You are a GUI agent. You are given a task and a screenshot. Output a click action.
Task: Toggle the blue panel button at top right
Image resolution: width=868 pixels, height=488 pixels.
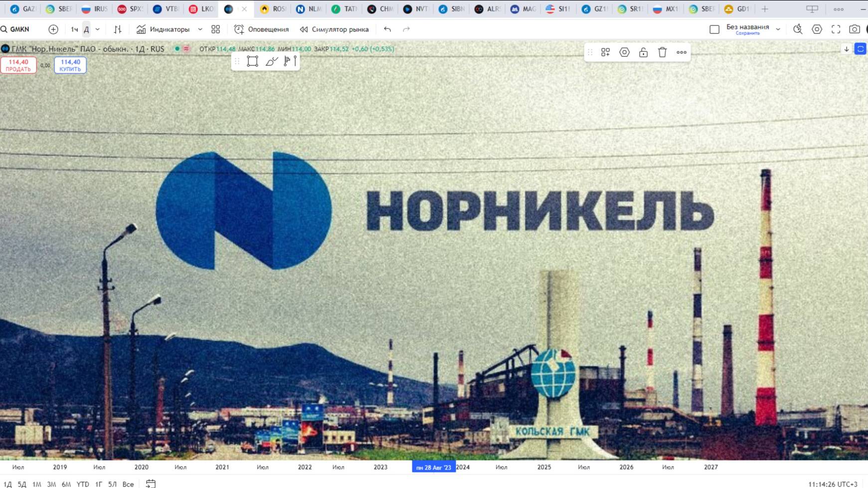(x=861, y=49)
